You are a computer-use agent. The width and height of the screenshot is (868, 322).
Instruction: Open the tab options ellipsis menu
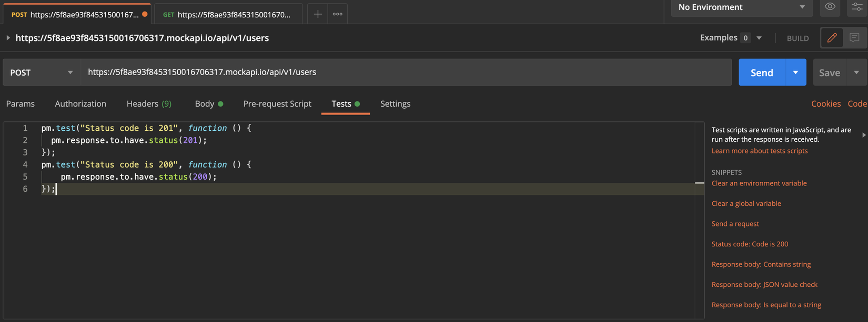pos(338,14)
